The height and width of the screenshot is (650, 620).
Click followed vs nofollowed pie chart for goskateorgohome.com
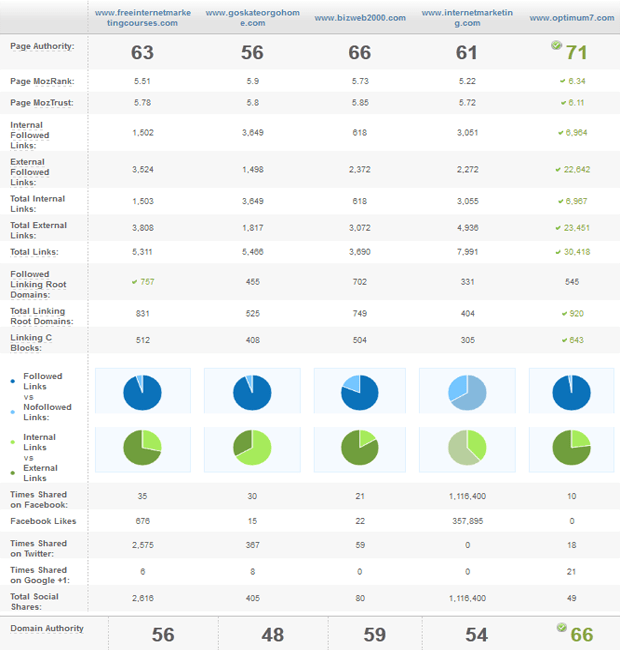252,392
